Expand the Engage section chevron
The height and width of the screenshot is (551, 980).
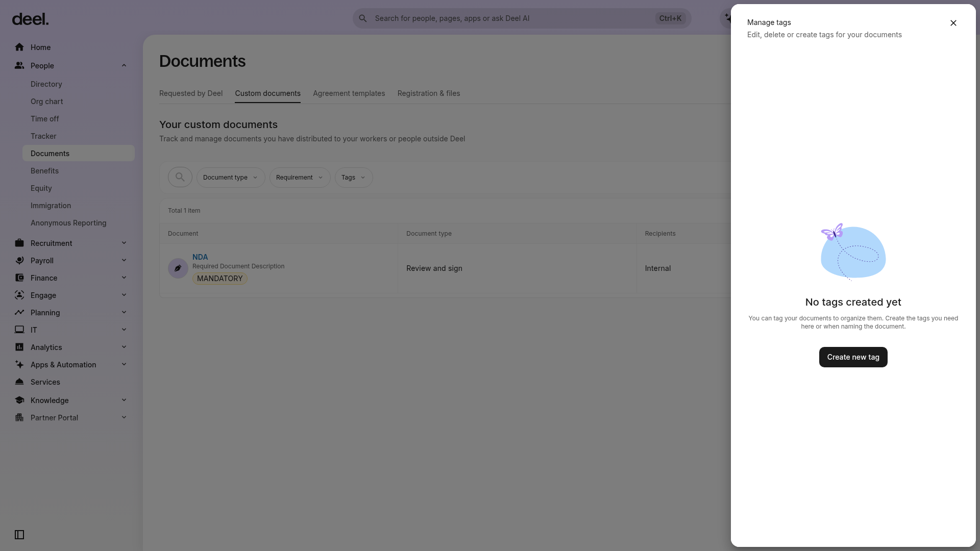124,295
